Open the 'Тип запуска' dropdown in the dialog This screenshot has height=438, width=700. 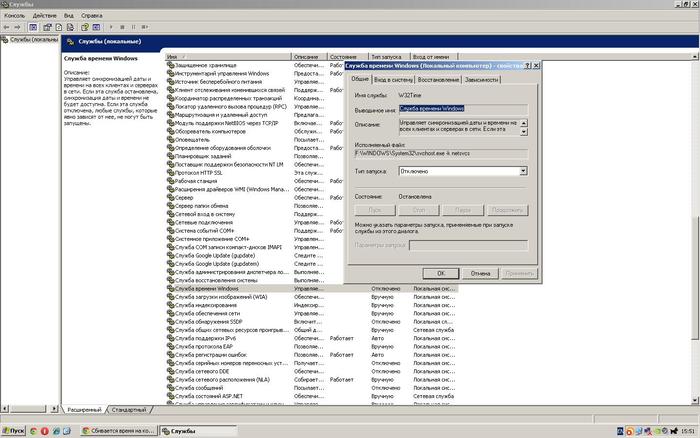pyautogui.click(x=523, y=171)
